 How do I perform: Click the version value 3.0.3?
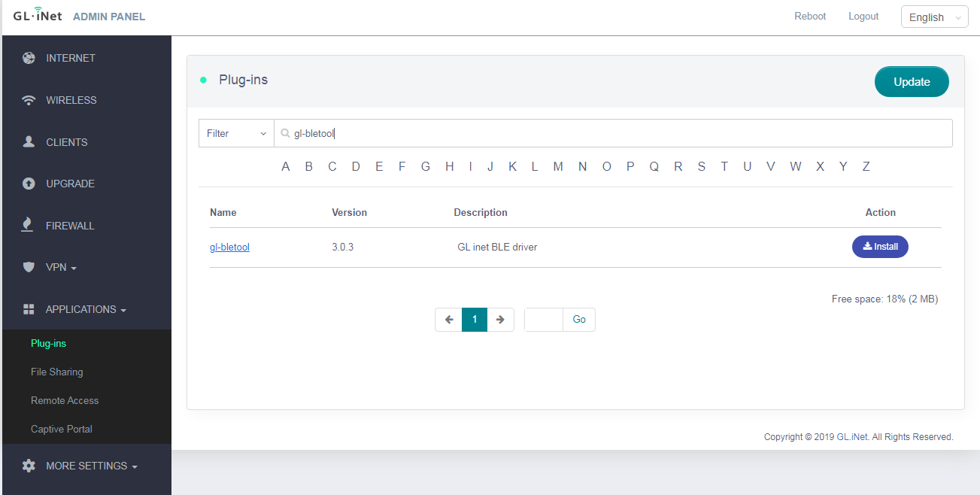coord(342,247)
